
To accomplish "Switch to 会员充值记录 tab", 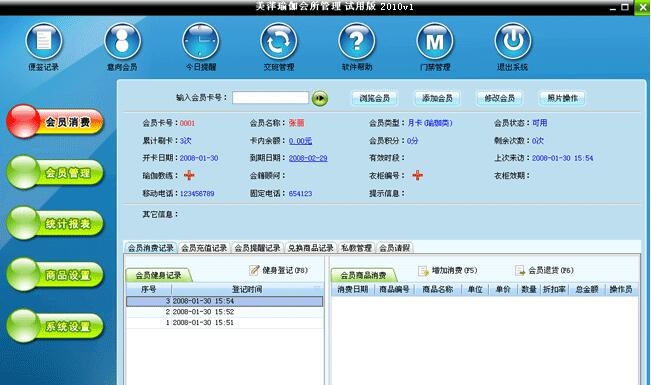I will click(204, 248).
